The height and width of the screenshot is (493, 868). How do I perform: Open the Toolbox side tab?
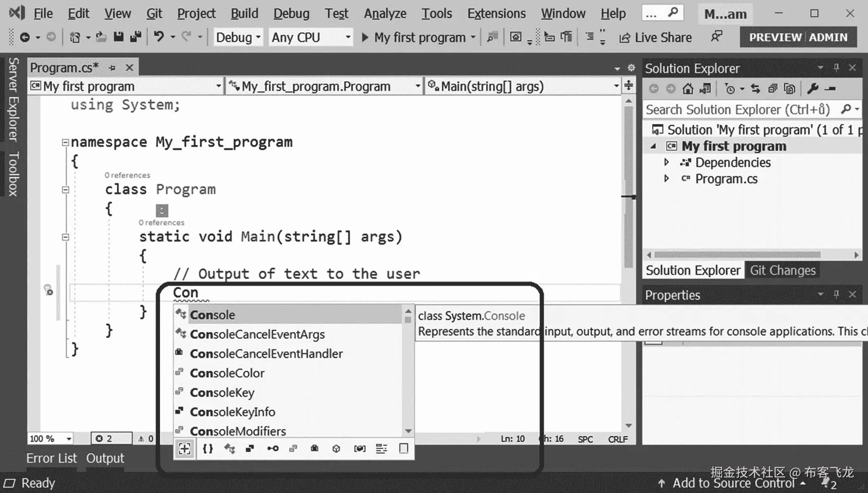tap(13, 174)
